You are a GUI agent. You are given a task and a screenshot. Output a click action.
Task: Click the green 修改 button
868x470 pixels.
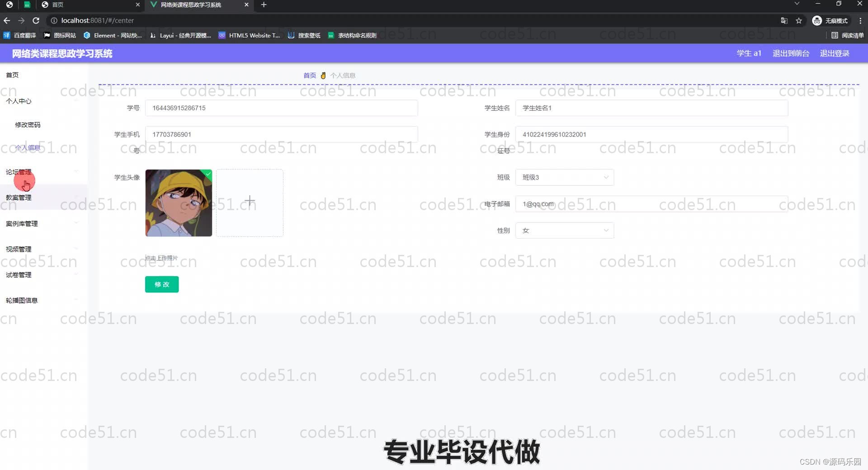pyautogui.click(x=161, y=284)
